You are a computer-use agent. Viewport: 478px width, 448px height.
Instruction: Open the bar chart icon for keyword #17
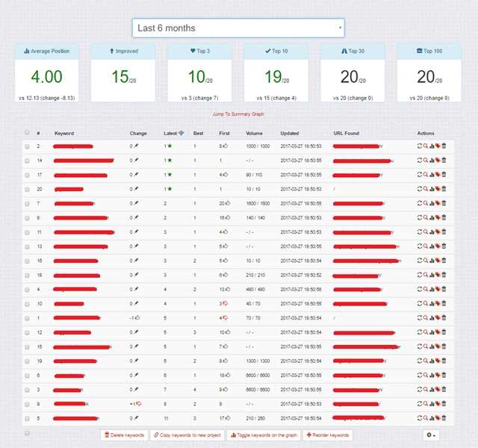tap(432, 175)
